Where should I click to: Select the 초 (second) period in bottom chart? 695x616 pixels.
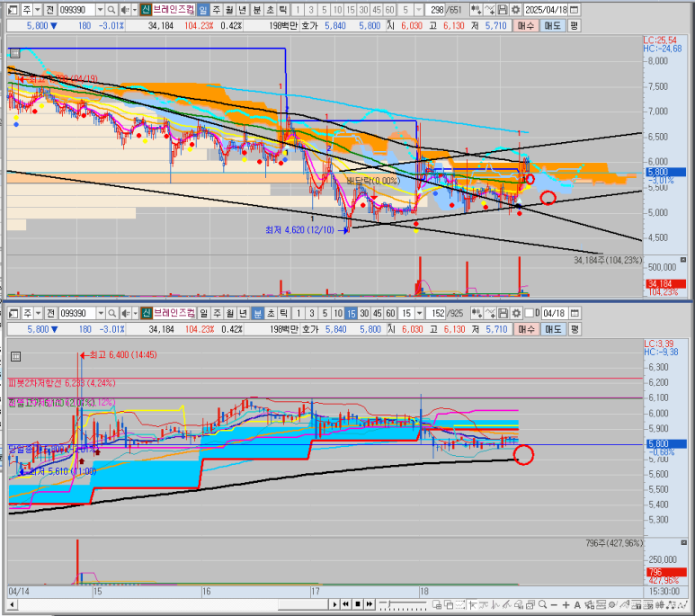tap(271, 313)
